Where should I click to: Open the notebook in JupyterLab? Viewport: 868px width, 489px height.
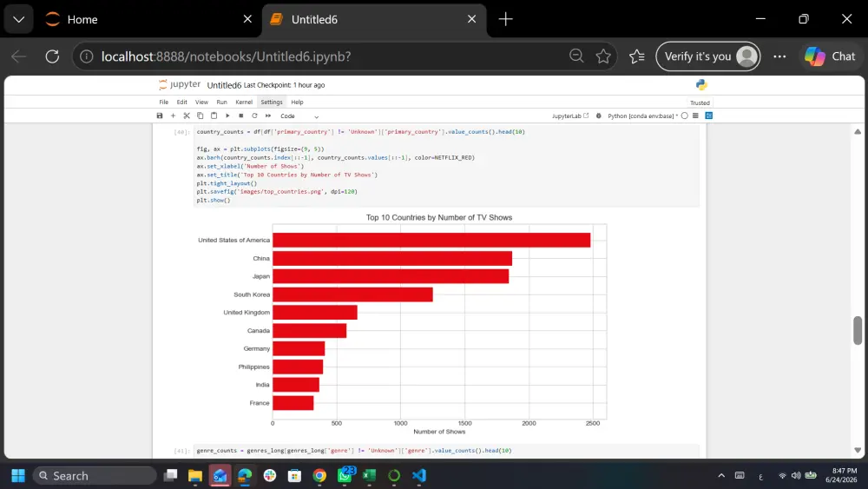pos(570,116)
